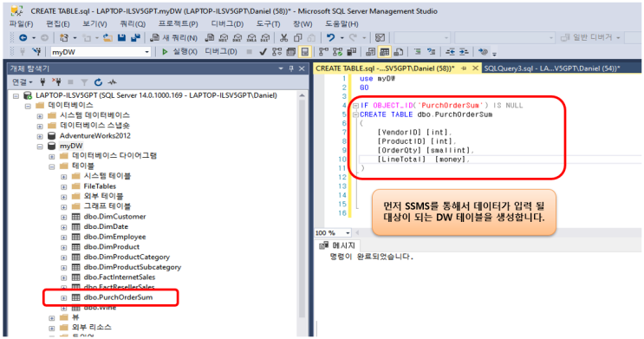Screen dimensions: 644x339
Task: Decrease the indent of selected code
Action: [x=450, y=52]
